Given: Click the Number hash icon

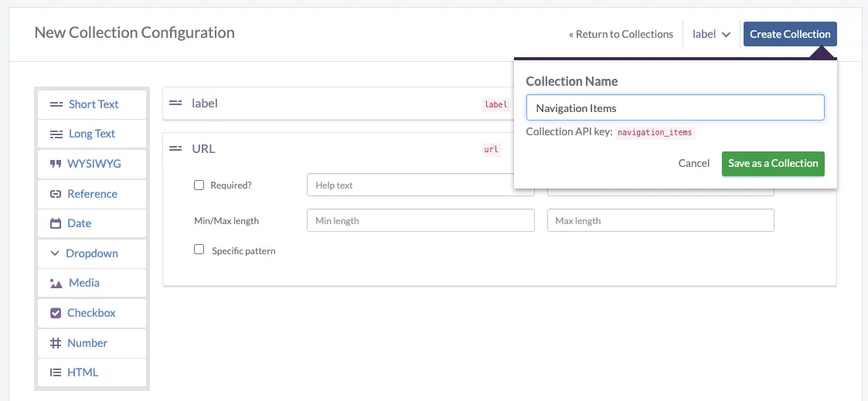Looking at the screenshot, I should [x=56, y=343].
